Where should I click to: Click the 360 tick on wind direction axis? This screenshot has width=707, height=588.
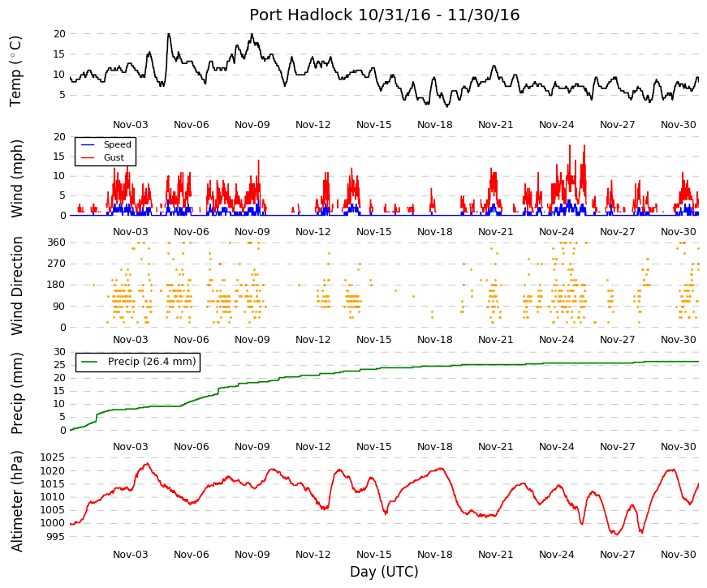tap(56, 242)
